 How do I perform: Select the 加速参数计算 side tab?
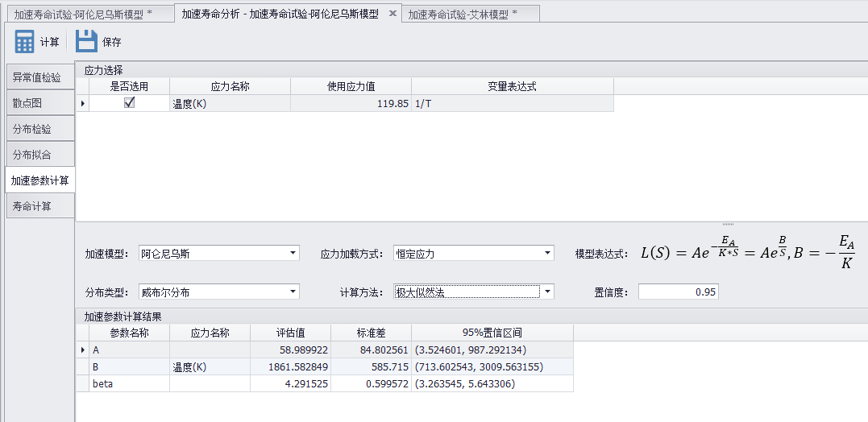pos(39,180)
